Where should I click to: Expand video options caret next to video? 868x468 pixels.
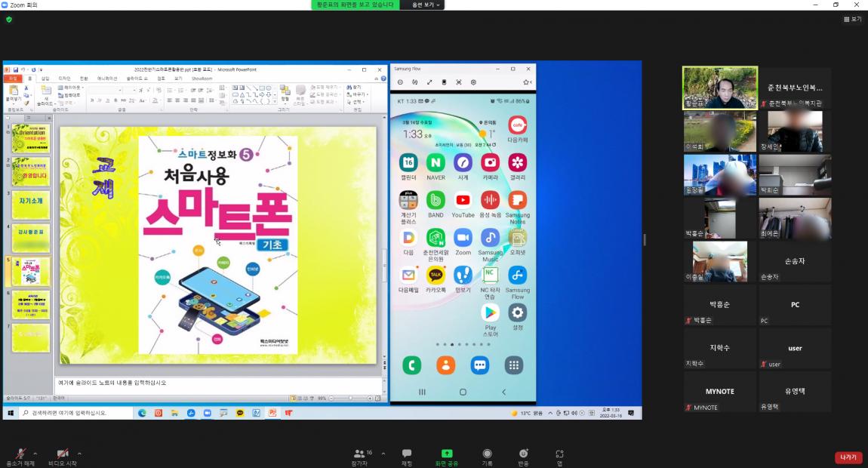pyautogui.click(x=80, y=454)
